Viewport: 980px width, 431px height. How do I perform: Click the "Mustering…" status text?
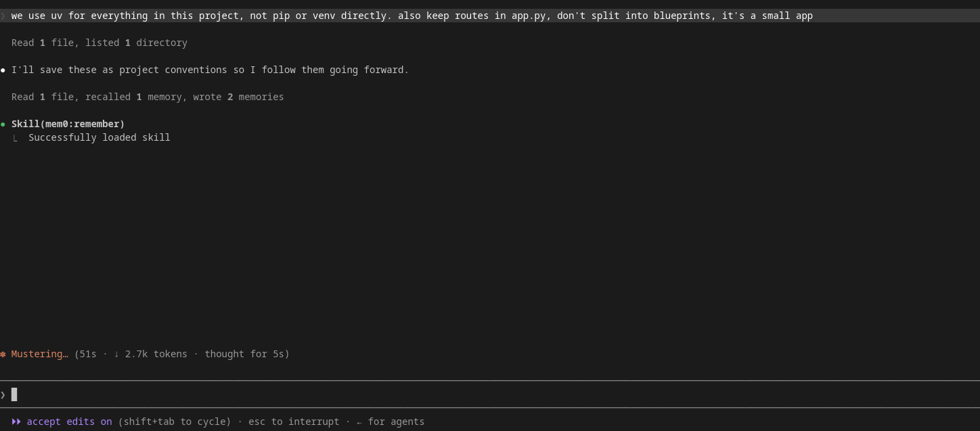[39, 354]
